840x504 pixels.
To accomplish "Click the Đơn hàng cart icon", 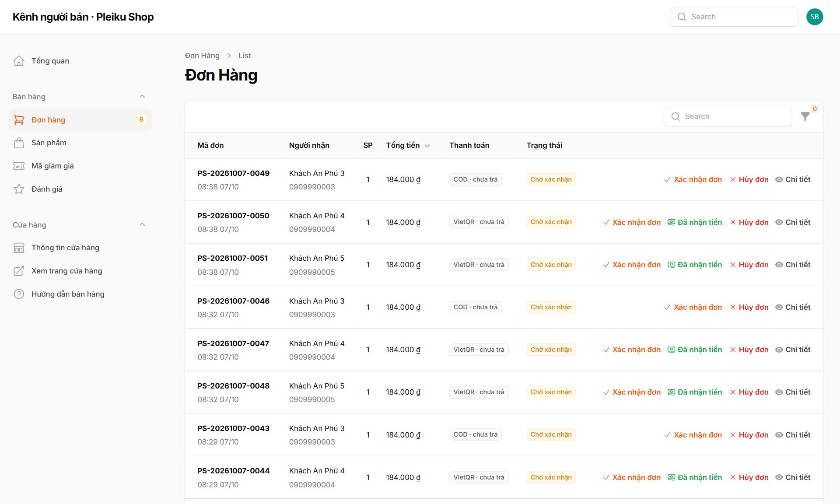I will point(19,119).
